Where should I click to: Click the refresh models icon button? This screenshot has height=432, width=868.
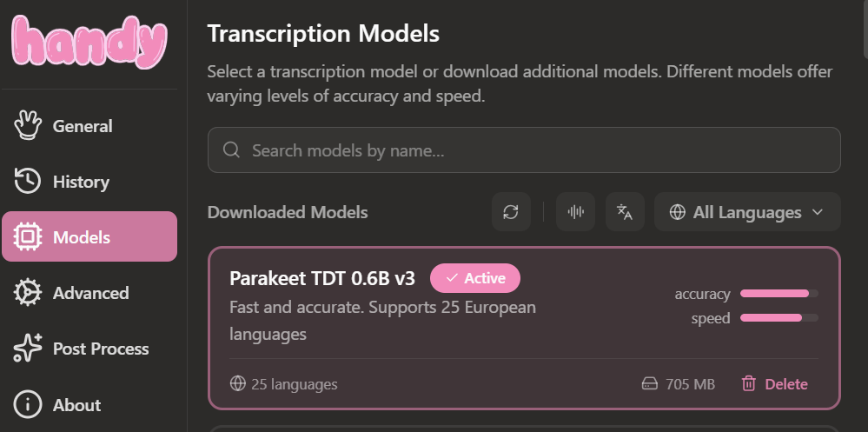(511, 211)
